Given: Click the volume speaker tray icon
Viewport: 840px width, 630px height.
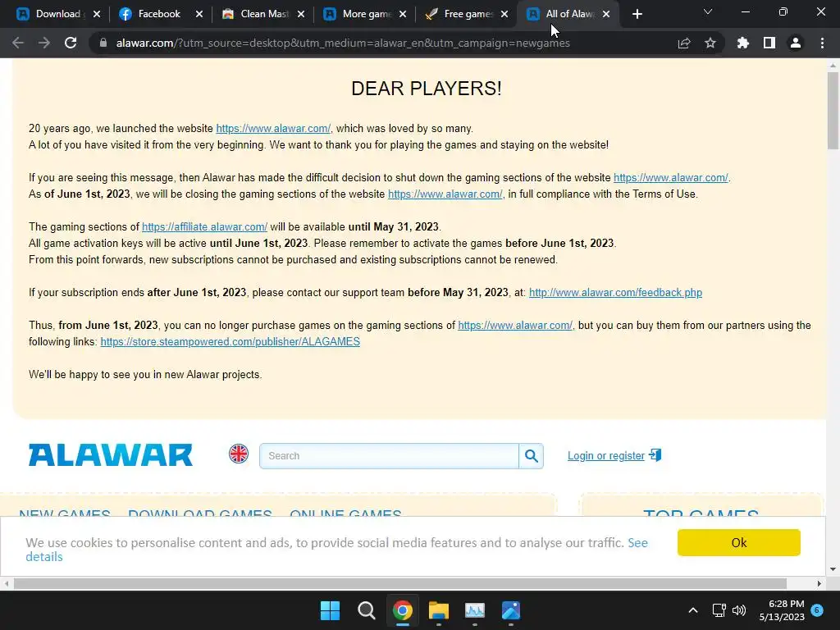Looking at the screenshot, I should point(739,610).
